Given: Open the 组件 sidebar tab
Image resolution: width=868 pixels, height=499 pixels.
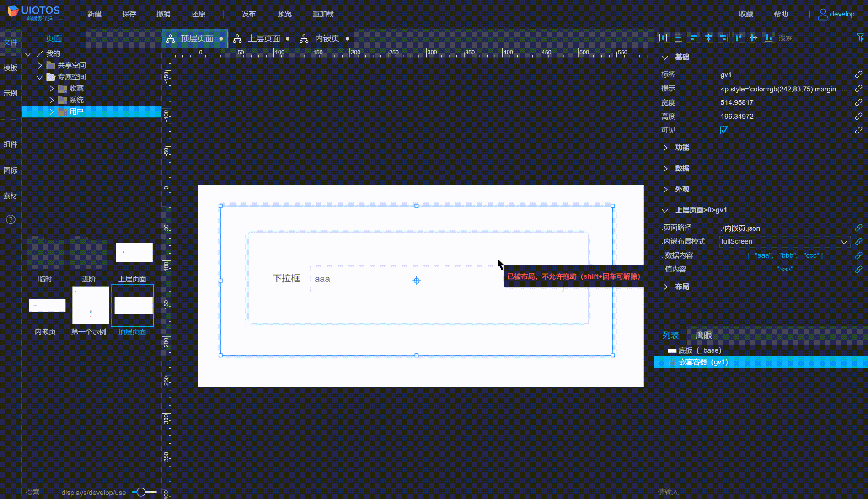Looking at the screenshot, I should (11, 144).
